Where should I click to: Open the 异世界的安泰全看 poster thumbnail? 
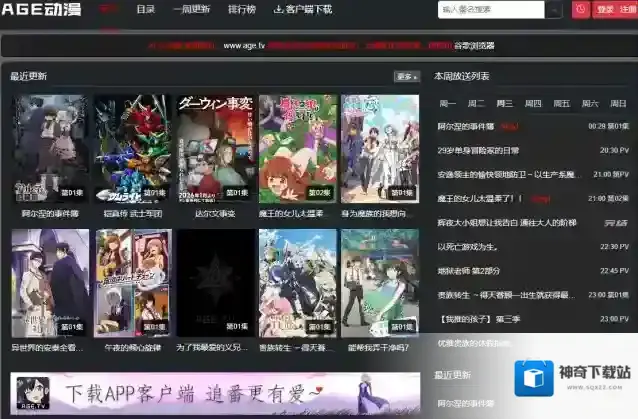[50, 283]
